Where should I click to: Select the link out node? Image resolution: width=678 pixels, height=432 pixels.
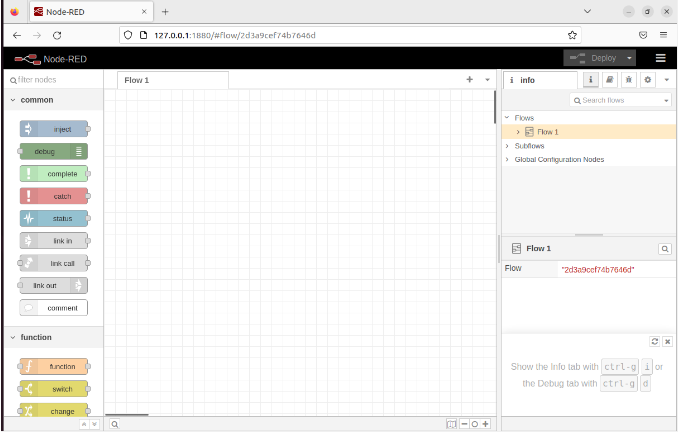[54, 285]
